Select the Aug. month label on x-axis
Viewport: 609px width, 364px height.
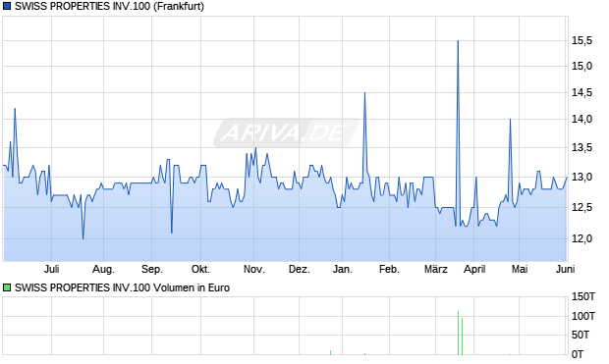coord(103,269)
